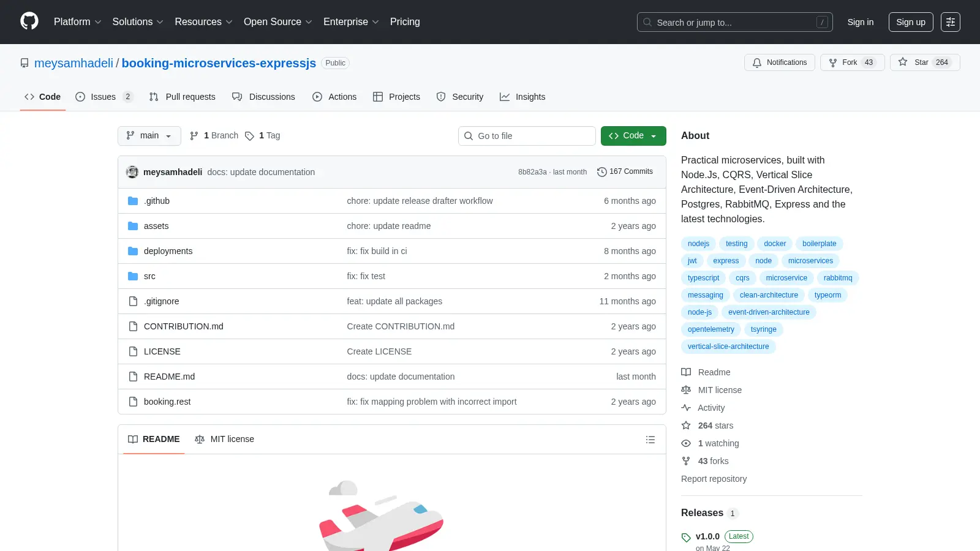This screenshot has height=551, width=980.
Task: Click the folder icon of .github row
Action: [133, 201]
